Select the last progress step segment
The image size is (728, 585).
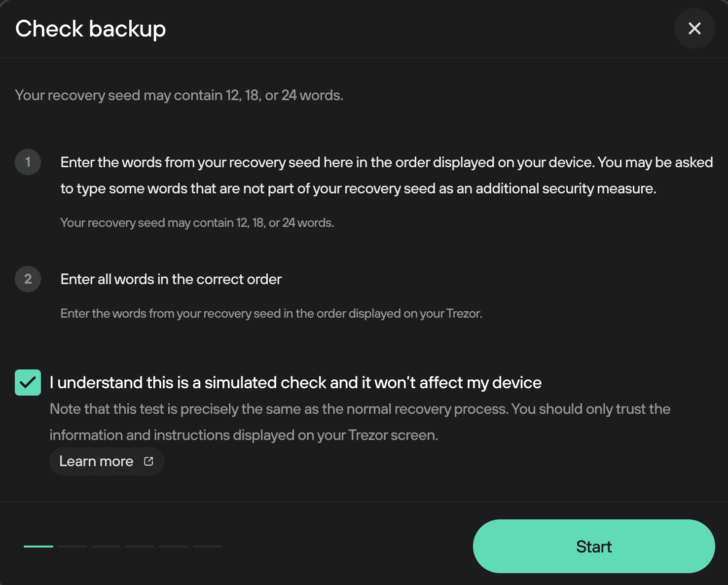[x=208, y=547]
